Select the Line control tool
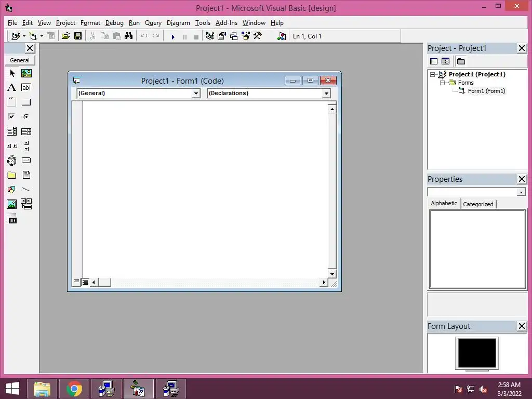Screen dimensions: 532x399 tap(26, 189)
